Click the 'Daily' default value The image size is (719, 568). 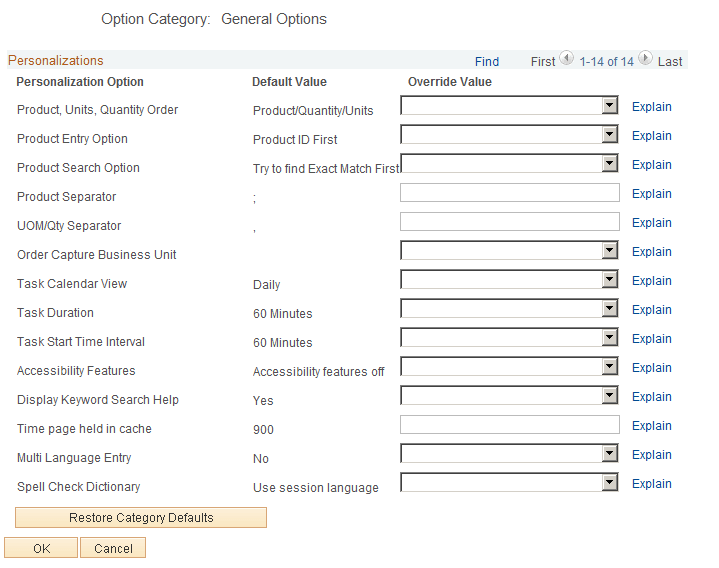pos(266,285)
